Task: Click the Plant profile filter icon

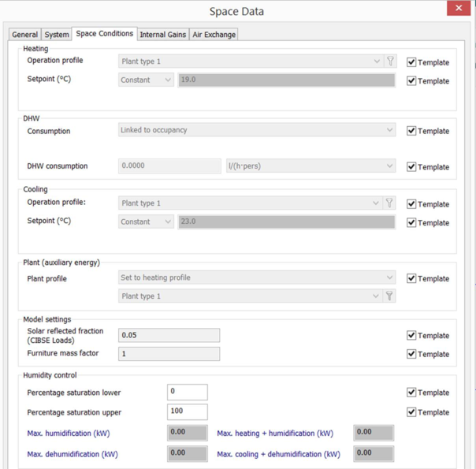Action: (389, 296)
